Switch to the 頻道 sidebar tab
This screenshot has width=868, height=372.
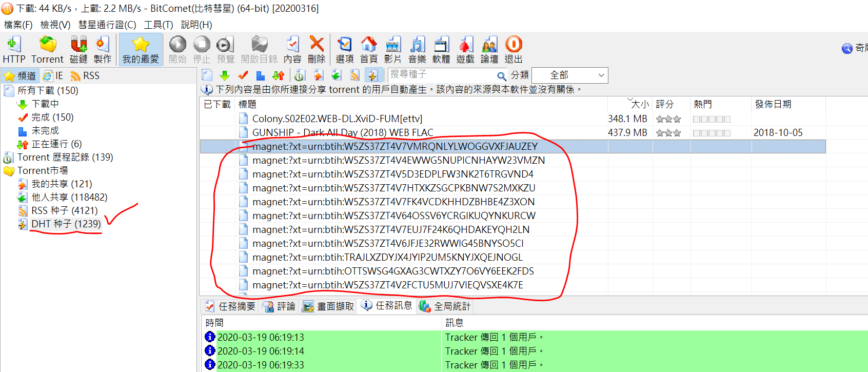pyautogui.click(x=20, y=76)
